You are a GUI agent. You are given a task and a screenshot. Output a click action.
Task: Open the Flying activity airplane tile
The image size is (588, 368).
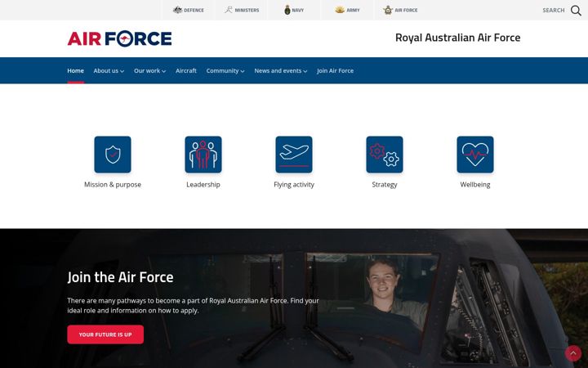(294, 155)
